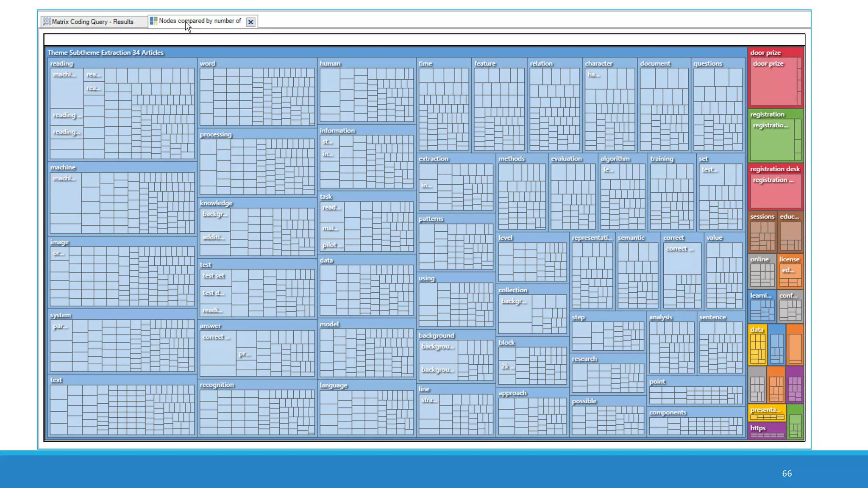Select the 'algorithm' node header
The image size is (868, 488).
click(615, 159)
